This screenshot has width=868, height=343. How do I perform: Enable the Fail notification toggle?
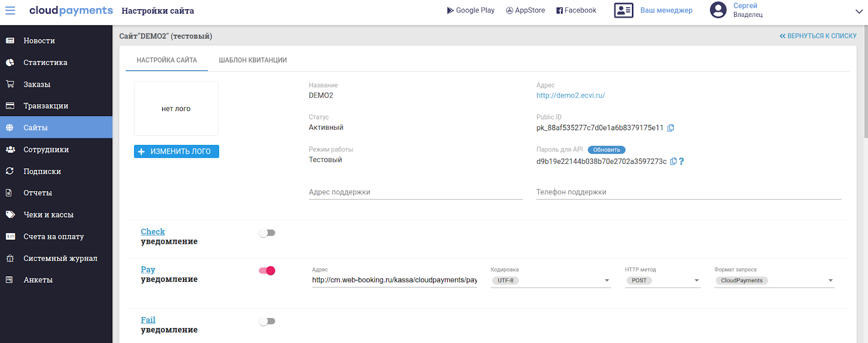[x=267, y=321]
